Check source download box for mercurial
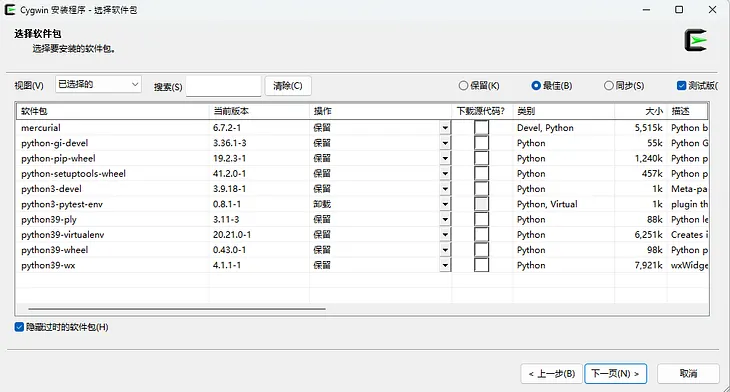 [x=481, y=128]
